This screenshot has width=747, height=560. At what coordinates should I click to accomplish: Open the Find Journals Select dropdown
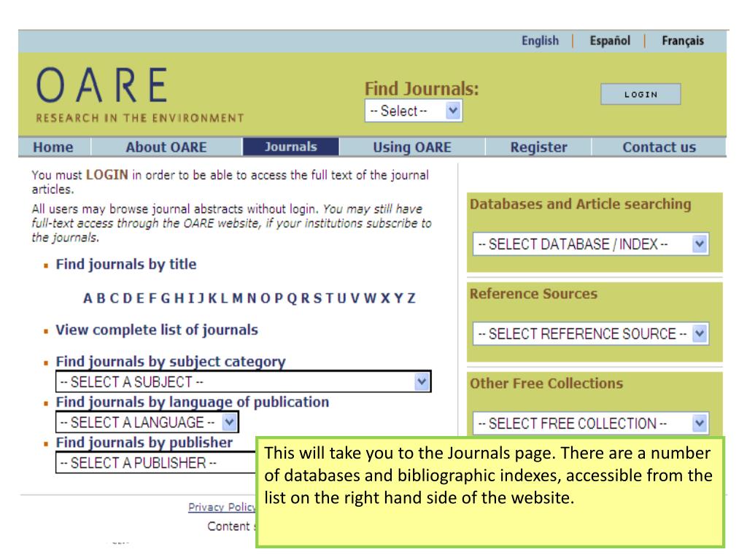click(x=414, y=111)
